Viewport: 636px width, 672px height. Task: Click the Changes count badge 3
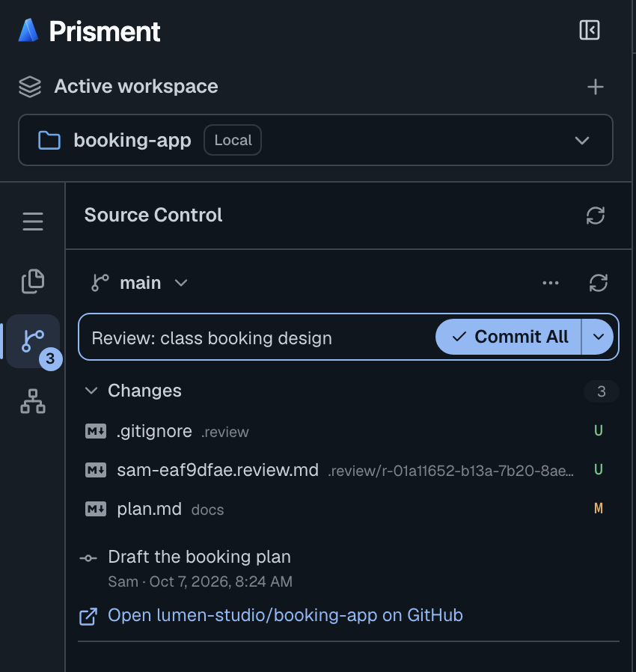[x=602, y=391]
